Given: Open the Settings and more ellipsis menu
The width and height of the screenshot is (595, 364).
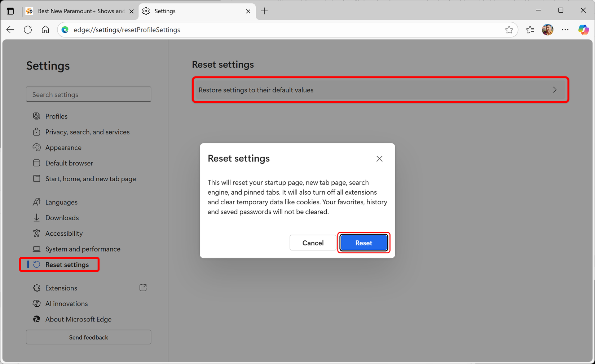Looking at the screenshot, I should 565,30.
